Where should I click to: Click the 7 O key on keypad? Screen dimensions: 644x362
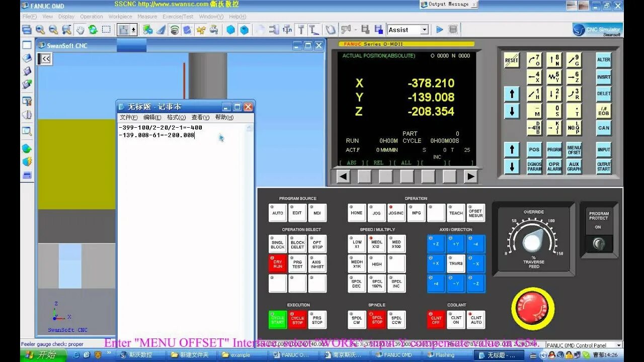534,60
